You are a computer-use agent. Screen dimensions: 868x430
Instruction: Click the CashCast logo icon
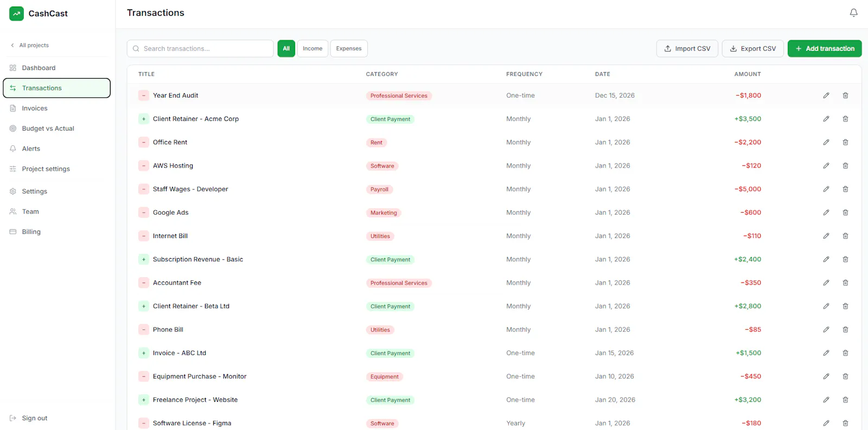pos(16,14)
